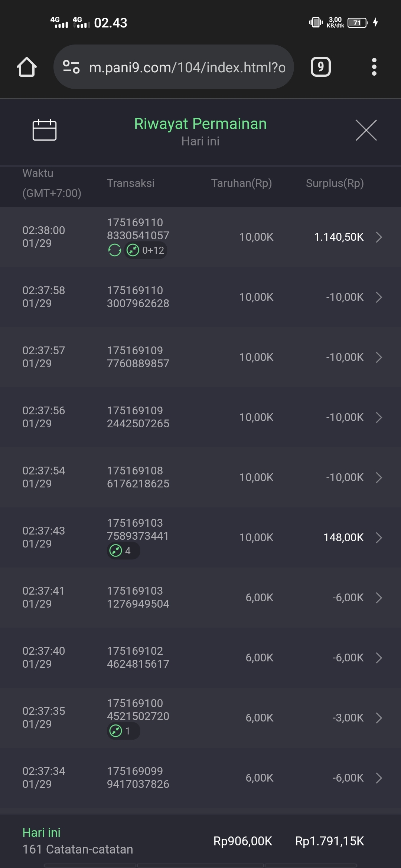The image size is (401, 868).
Task: Tap the site settings icon in address bar
Action: [x=71, y=67]
